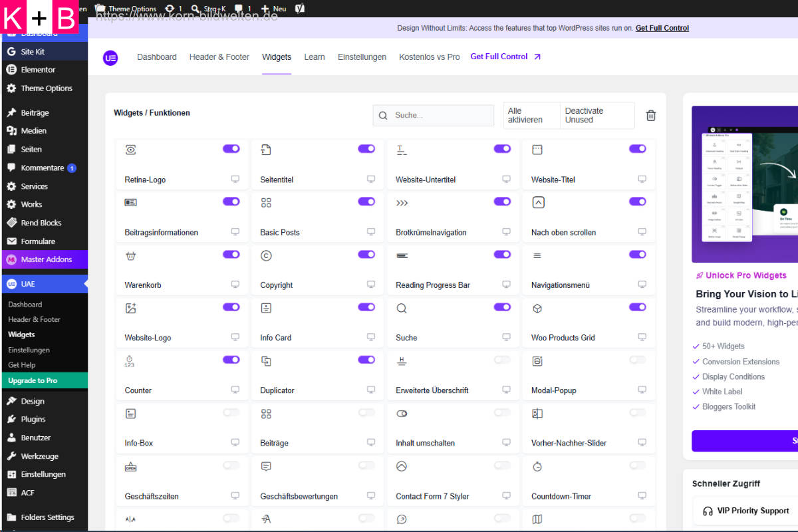Screen dimensions: 798x532
Task: Click the UAE logo icon in header
Action: (x=110, y=58)
